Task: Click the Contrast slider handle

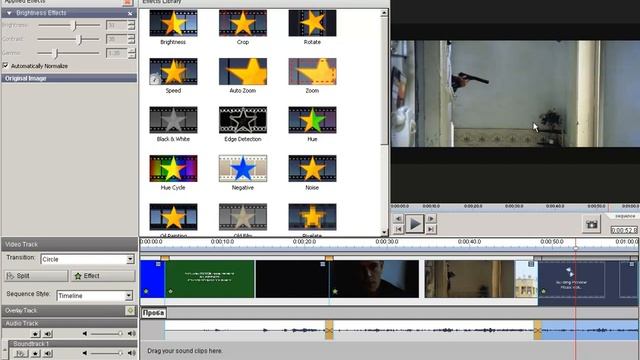Action: tap(80, 39)
